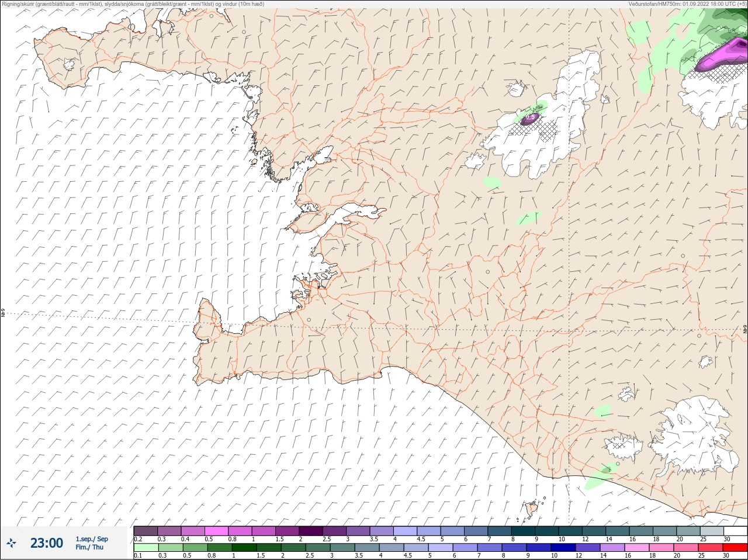Select the upper legend pink swatch at 0.5

pos(216,531)
